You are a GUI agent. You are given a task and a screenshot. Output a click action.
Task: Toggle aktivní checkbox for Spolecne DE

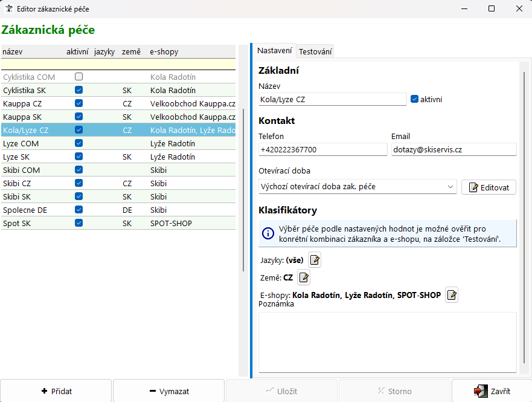79,210
